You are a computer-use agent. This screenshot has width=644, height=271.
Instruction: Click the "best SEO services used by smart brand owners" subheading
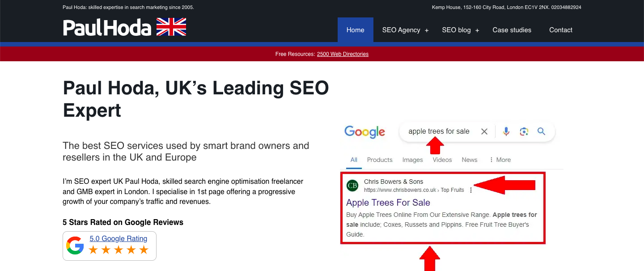186,152
